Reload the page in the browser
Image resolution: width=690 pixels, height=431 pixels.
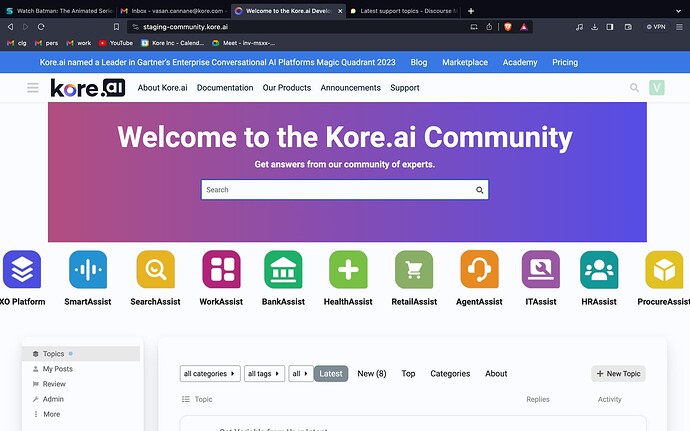coord(41,27)
